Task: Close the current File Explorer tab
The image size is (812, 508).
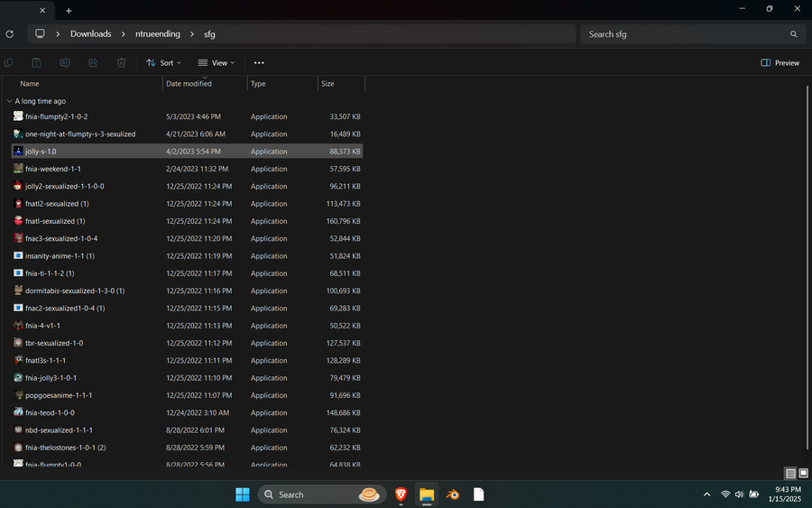Action: click(x=42, y=10)
